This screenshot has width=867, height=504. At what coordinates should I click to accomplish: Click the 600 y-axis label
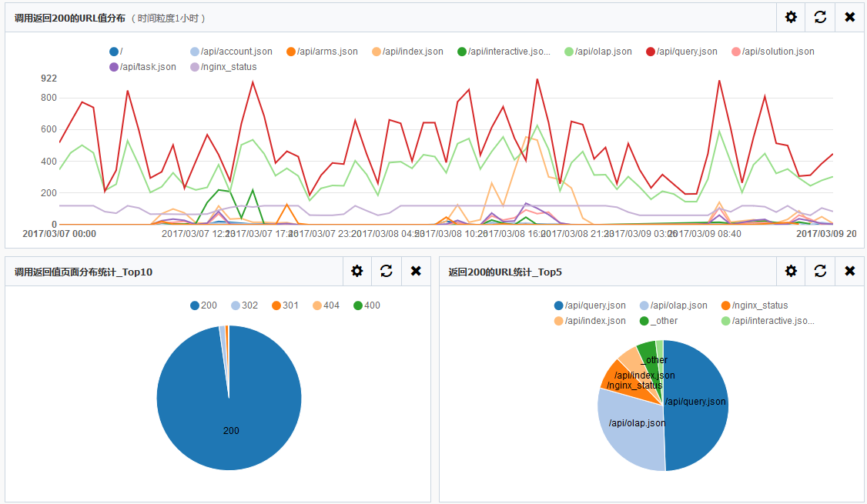pos(49,129)
